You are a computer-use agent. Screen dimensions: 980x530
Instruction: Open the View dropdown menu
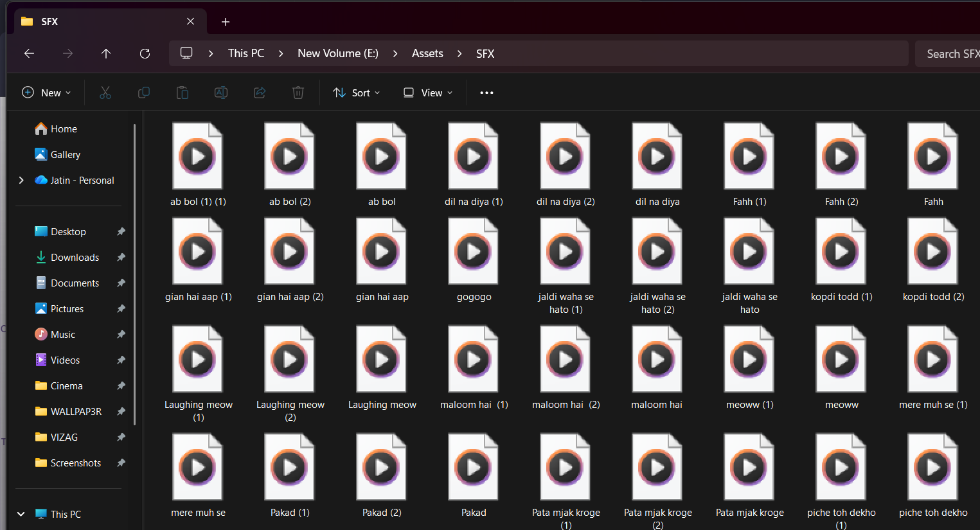[428, 93]
